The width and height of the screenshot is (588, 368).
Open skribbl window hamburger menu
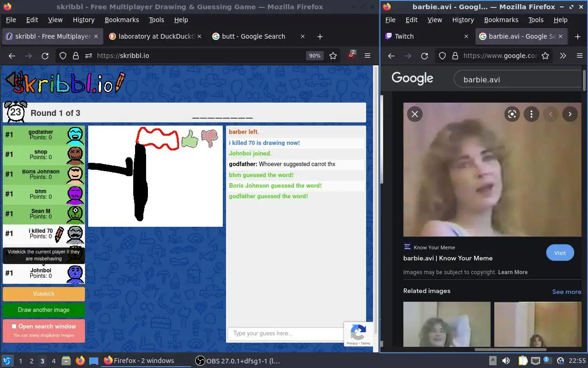coord(367,56)
